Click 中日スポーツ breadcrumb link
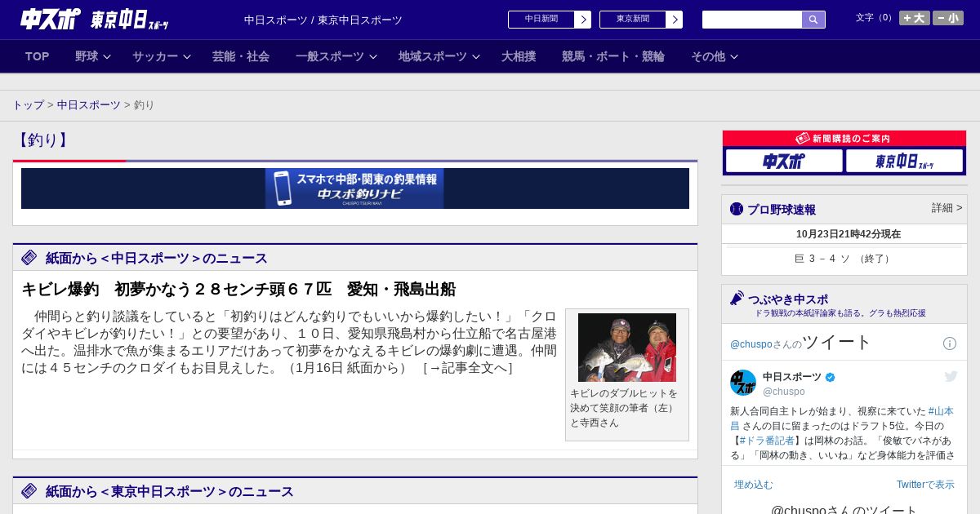Screen dimensions: 980x514 (x=88, y=105)
